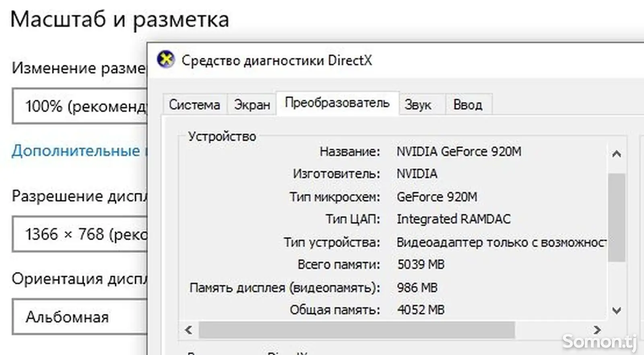Switch to the Система tab
This screenshot has width=644, height=355.
[x=195, y=105]
